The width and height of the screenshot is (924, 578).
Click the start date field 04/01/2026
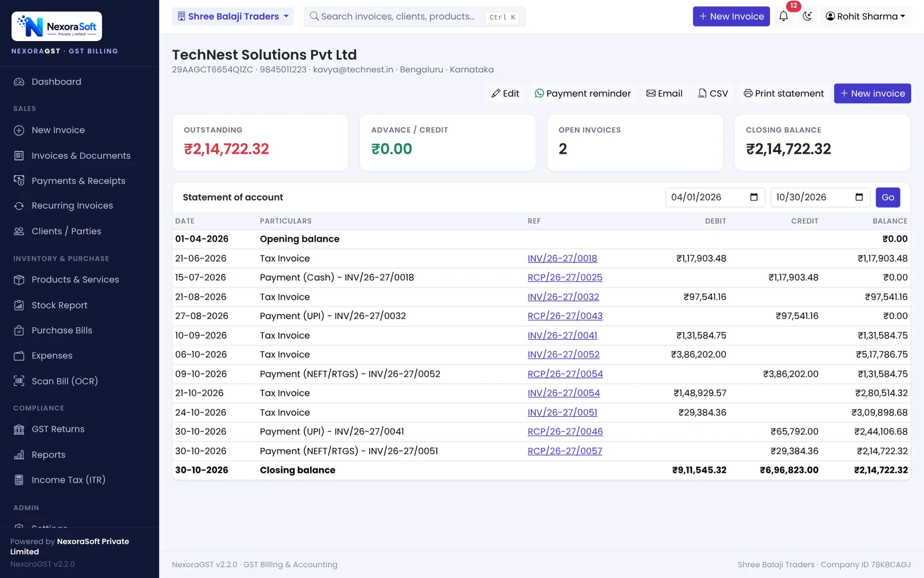tap(715, 198)
